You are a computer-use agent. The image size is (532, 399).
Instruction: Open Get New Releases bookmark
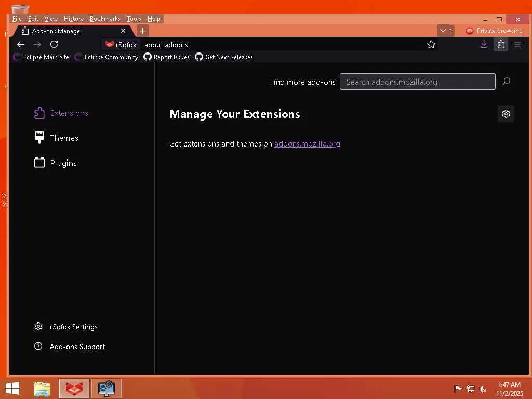coord(224,57)
